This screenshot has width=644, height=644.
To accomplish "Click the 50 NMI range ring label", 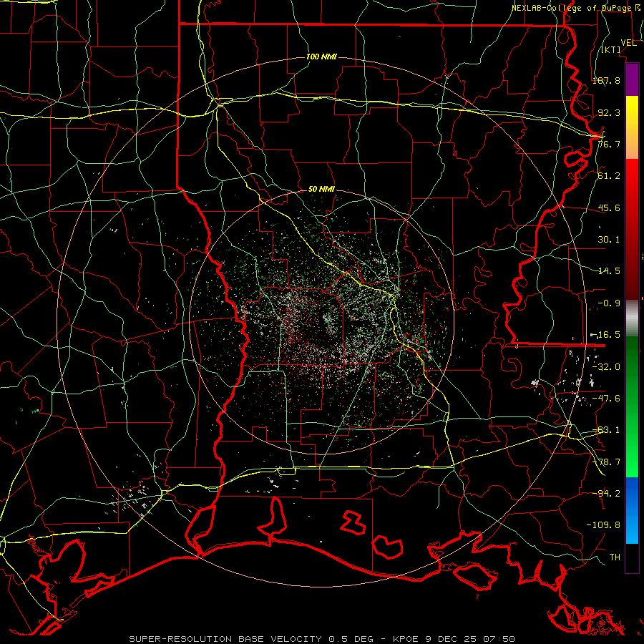I will pos(321,190).
